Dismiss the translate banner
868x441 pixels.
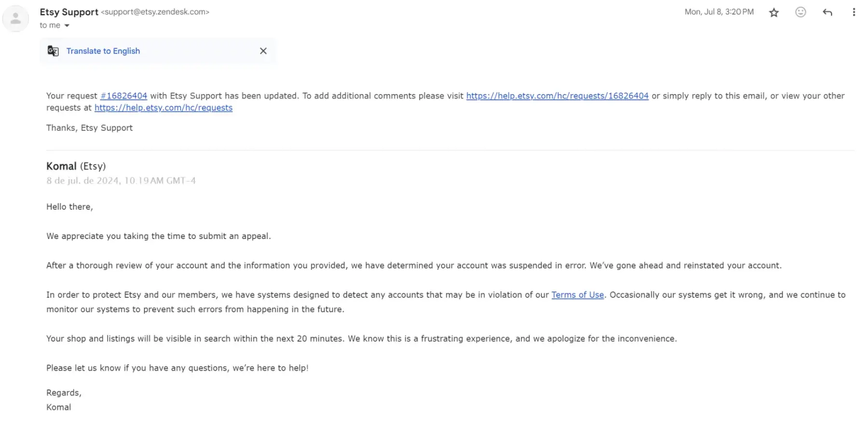coord(263,51)
